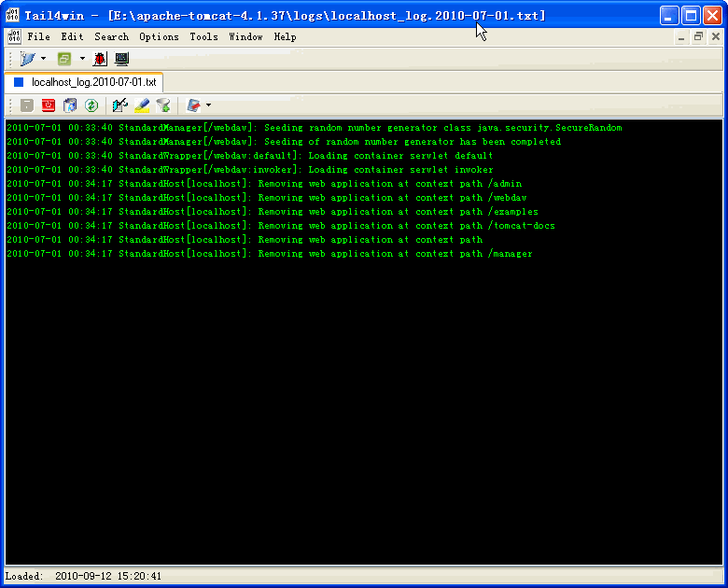Click log line removing context path /admin
The image size is (728, 588).
click(x=264, y=184)
